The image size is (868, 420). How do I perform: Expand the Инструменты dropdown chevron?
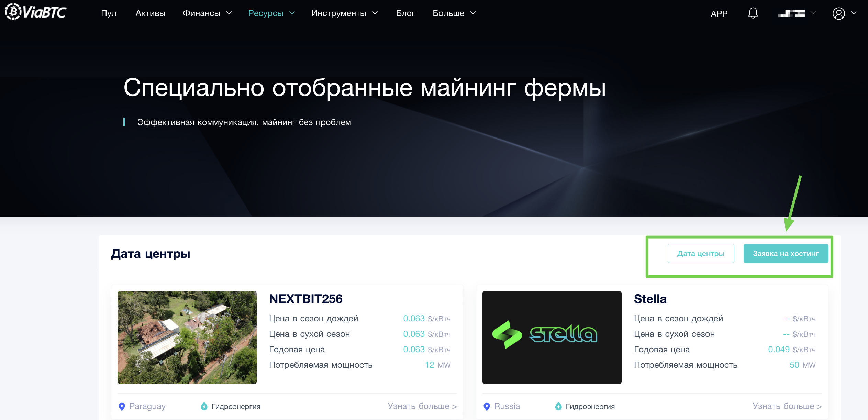(x=375, y=13)
